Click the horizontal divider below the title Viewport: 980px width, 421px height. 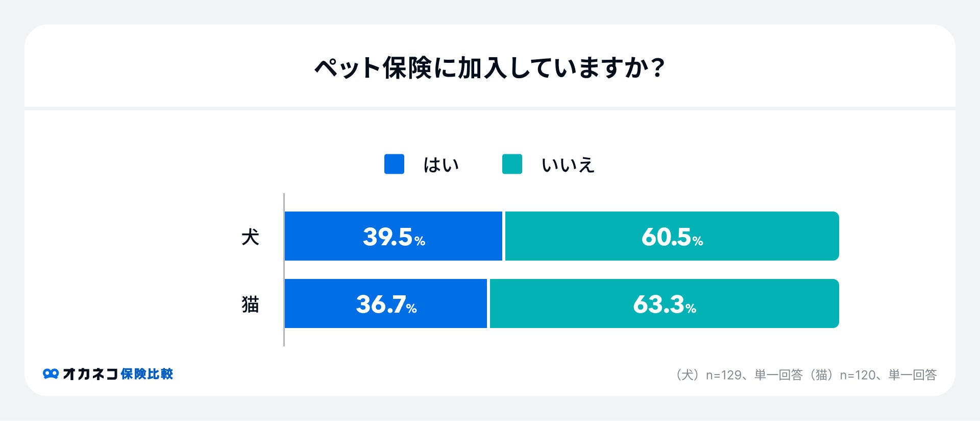pyautogui.click(x=489, y=108)
